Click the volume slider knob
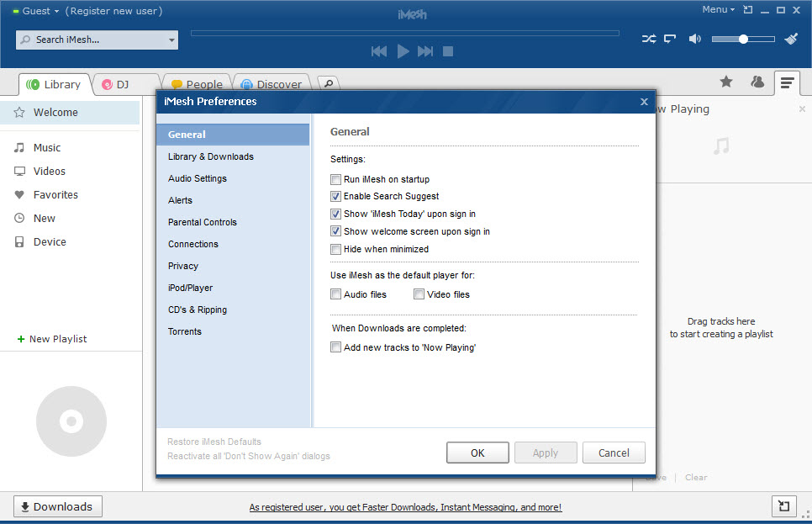Screen dimensions: 812x524 pyautogui.click(x=743, y=39)
